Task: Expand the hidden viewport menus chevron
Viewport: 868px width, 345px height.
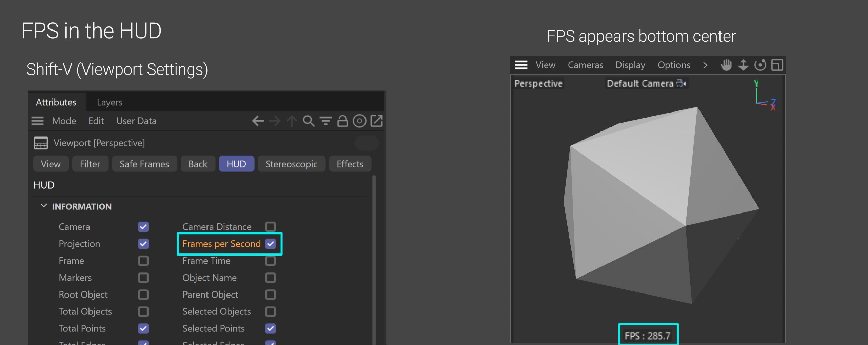Action: coord(705,65)
